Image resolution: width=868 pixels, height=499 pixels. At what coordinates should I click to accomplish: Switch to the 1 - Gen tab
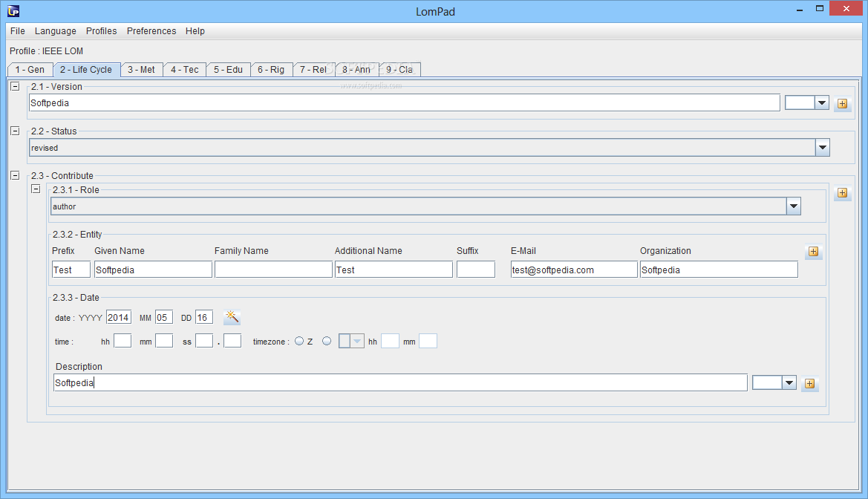pos(30,70)
